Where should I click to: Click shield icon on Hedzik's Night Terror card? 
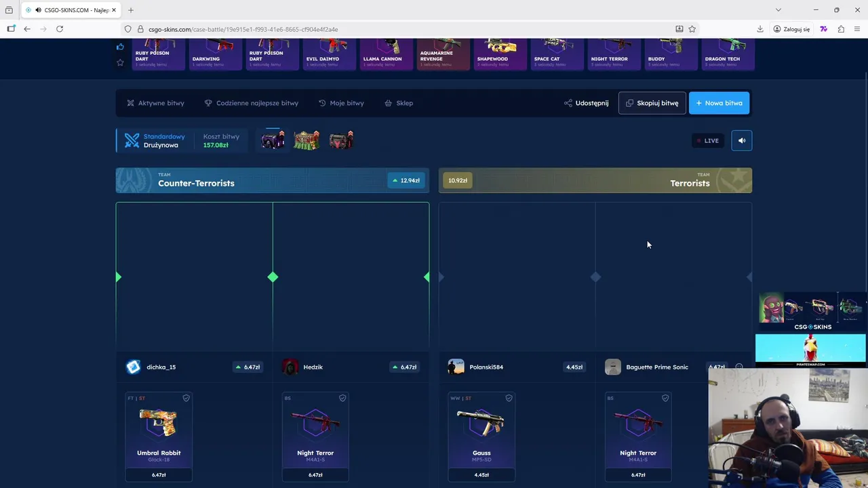342,399
